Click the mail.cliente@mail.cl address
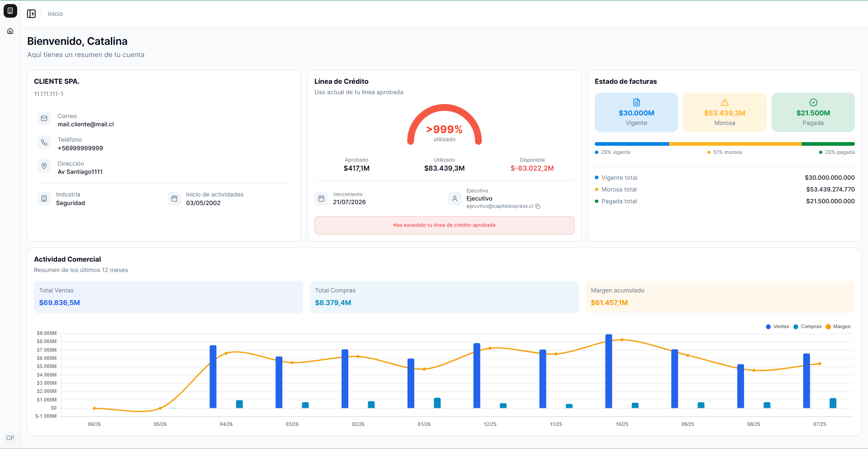This screenshot has height=449, width=868. (86, 124)
